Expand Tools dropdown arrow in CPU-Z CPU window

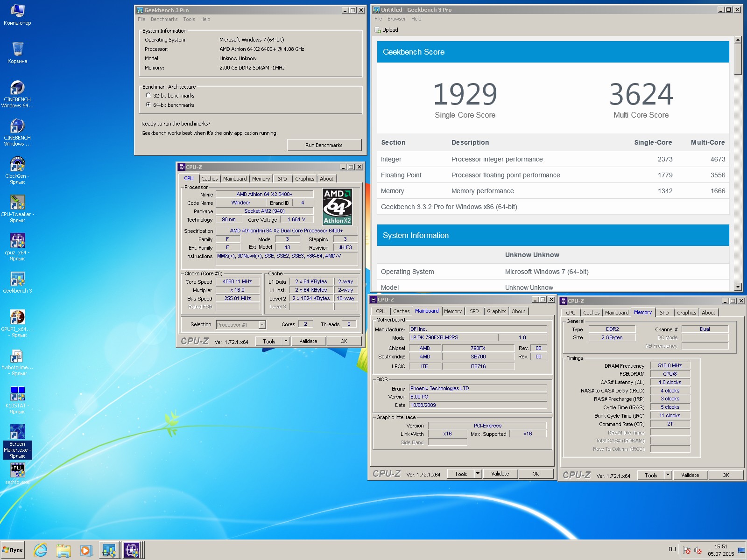286,341
